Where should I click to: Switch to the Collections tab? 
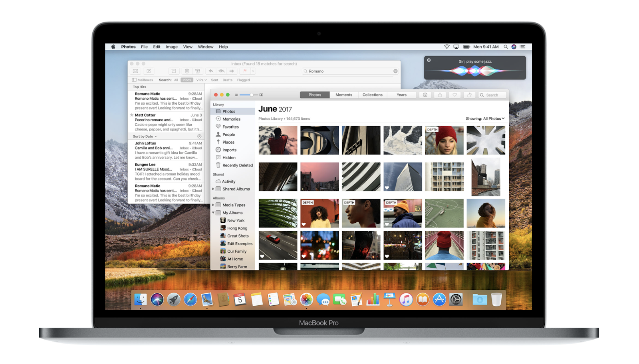pyautogui.click(x=373, y=95)
